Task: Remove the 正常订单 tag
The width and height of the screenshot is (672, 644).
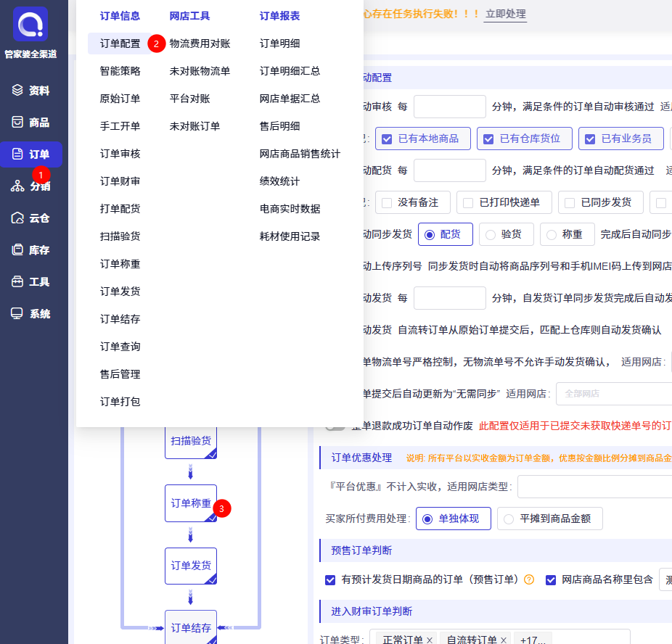Action: pos(430,640)
